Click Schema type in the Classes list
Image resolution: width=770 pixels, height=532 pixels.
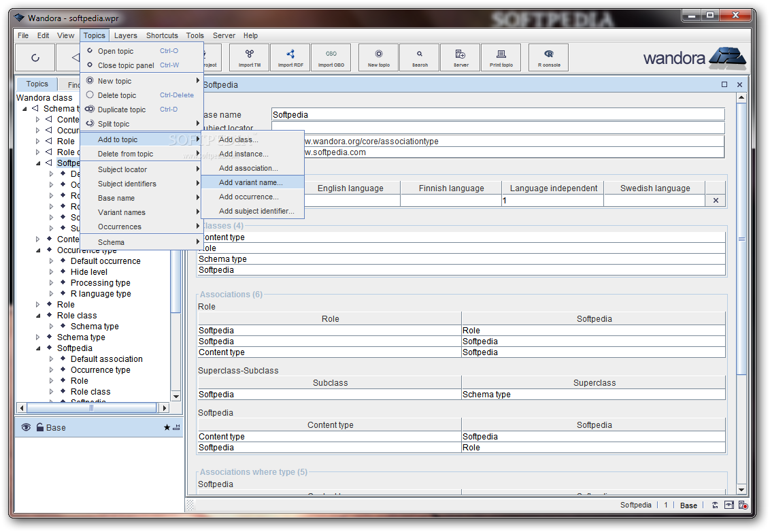462,259
